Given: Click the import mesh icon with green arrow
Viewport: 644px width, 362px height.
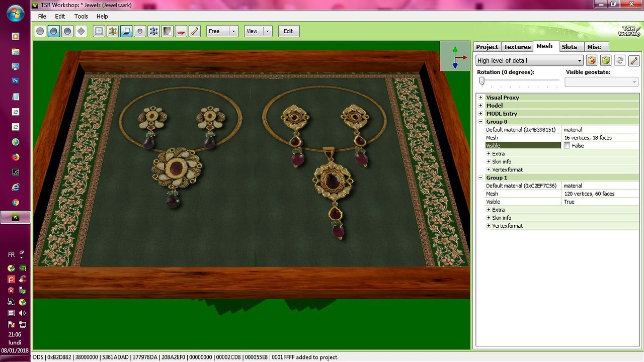Looking at the screenshot, I should click(606, 60).
